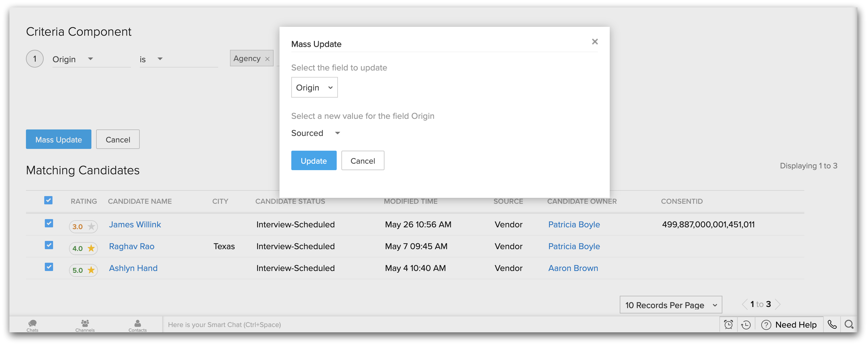Click the phone call icon

(x=832, y=325)
